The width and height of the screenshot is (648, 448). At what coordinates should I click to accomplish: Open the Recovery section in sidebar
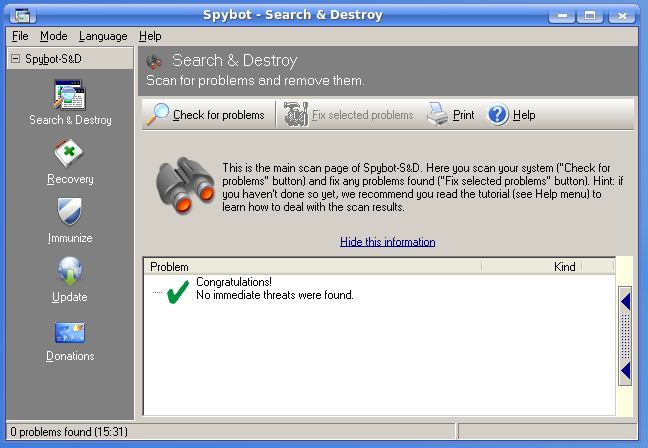(x=70, y=162)
